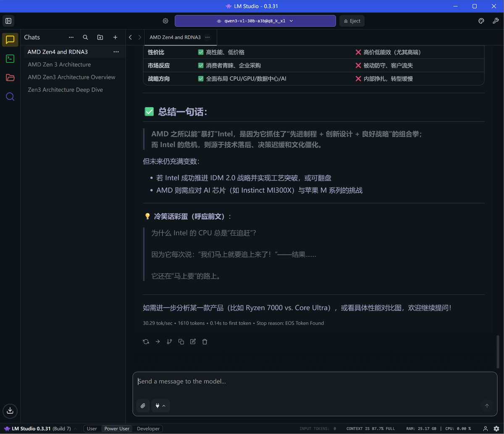The width and height of the screenshot is (504, 434).
Task: Click the 30.29 tok/sec stat
Action: [157, 323]
